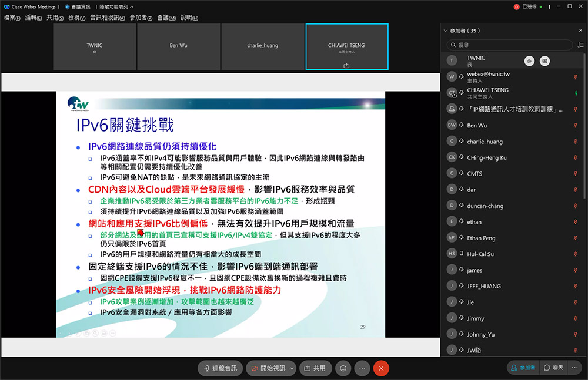Click the red leave meeting button
588x380 pixels.
381,368
